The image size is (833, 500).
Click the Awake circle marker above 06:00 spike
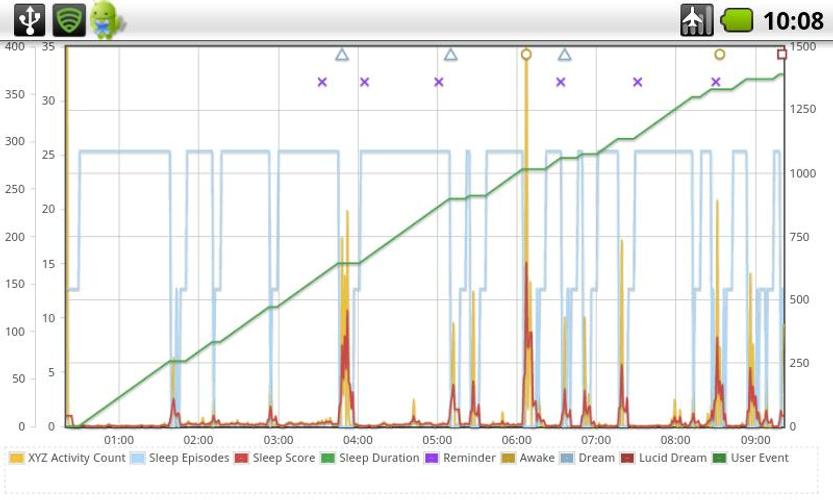(x=526, y=54)
